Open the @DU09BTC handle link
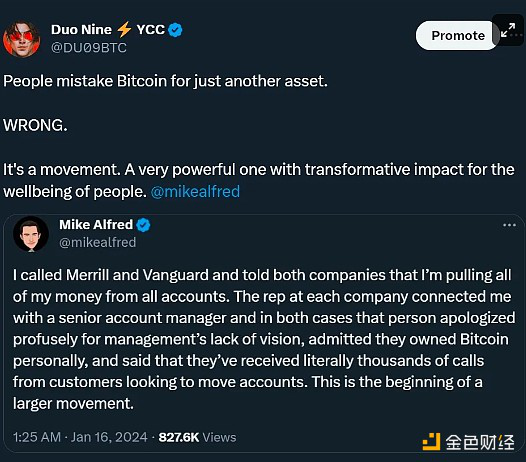This screenshot has height=462, width=526. click(x=89, y=48)
